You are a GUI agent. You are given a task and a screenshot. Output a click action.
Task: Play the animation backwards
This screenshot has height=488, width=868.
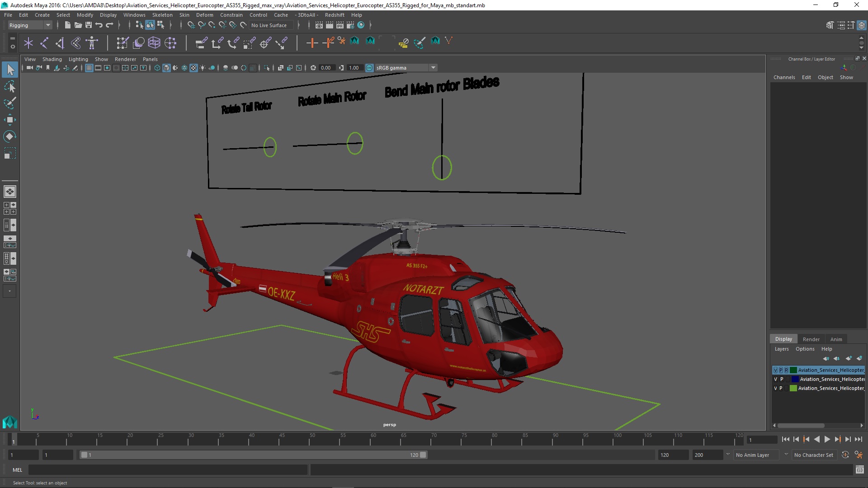pos(816,439)
